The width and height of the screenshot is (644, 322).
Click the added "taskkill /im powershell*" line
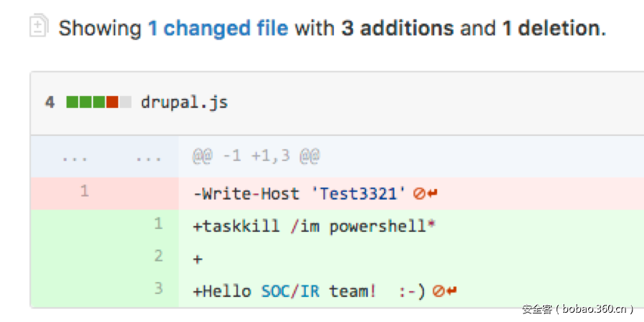pyautogui.click(x=314, y=226)
